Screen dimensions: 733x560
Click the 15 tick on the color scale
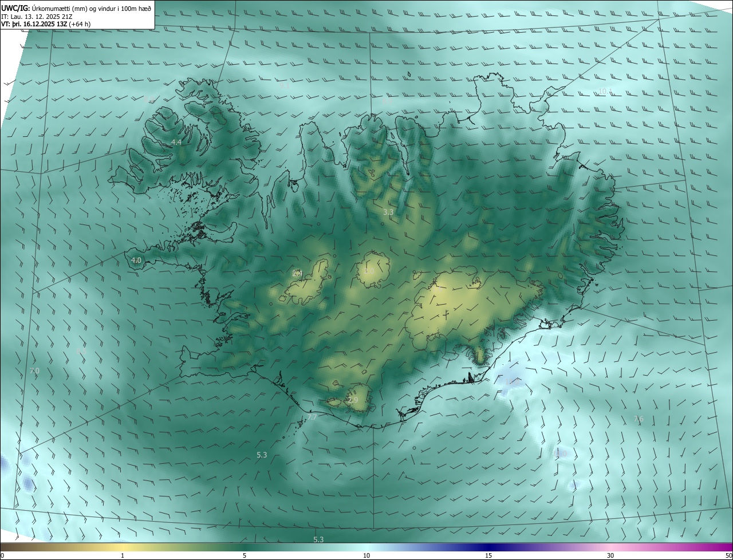[488, 555]
